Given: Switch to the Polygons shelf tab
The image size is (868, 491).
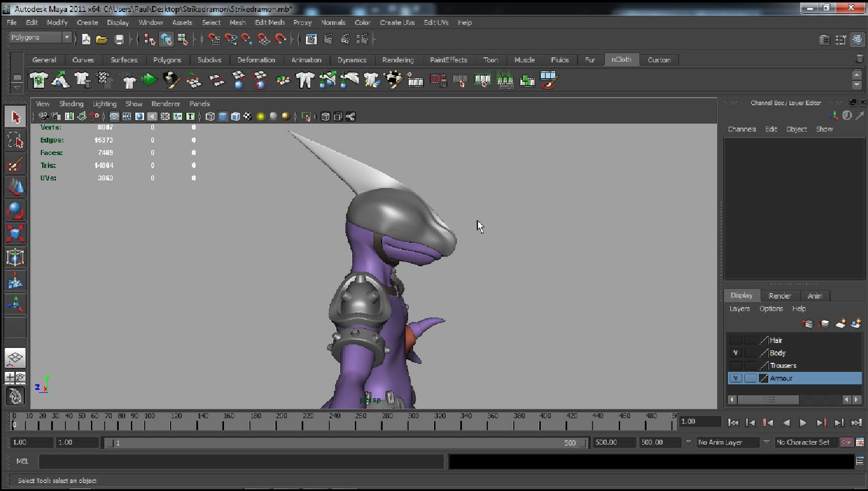Looking at the screenshot, I should click(167, 60).
